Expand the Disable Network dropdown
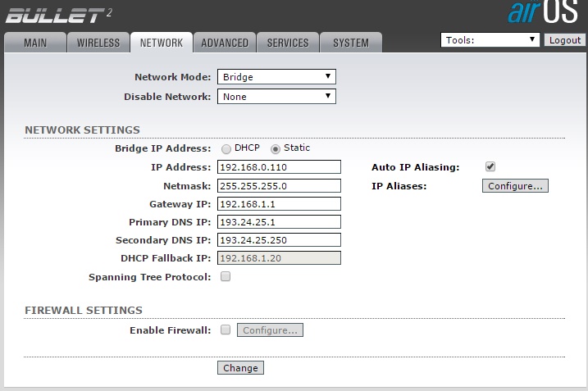 pos(276,97)
